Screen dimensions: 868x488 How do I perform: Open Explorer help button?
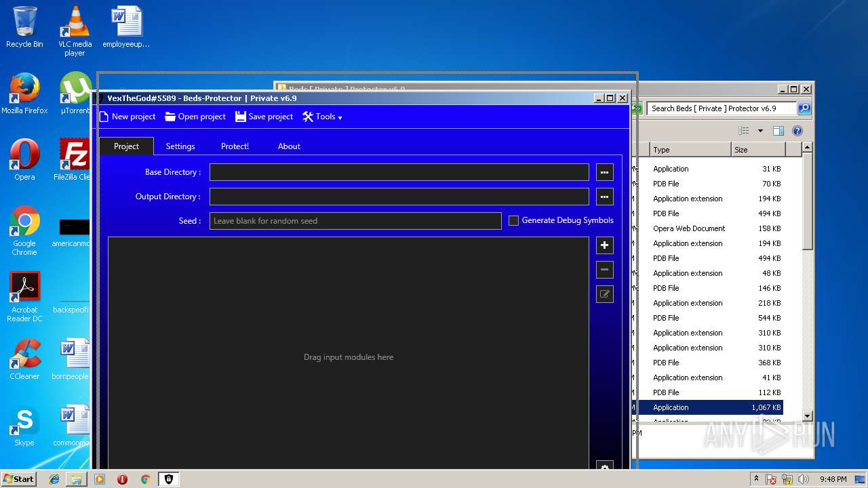coord(797,131)
